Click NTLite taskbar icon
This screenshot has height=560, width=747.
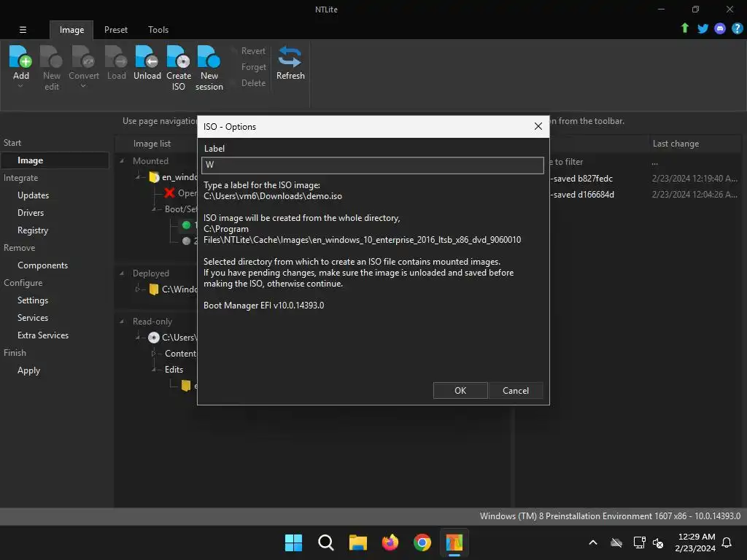tap(454, 542)
